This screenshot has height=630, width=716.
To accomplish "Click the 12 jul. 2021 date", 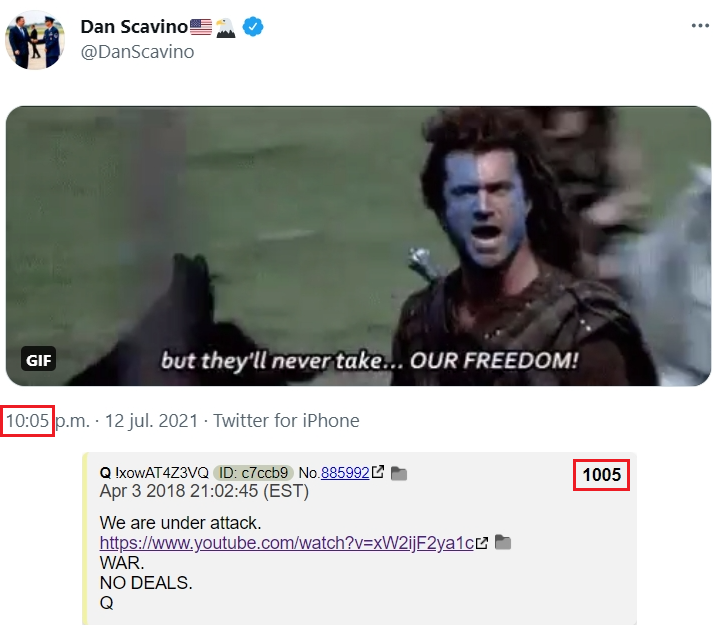I will pyautogui.click(x=152, y=420).
